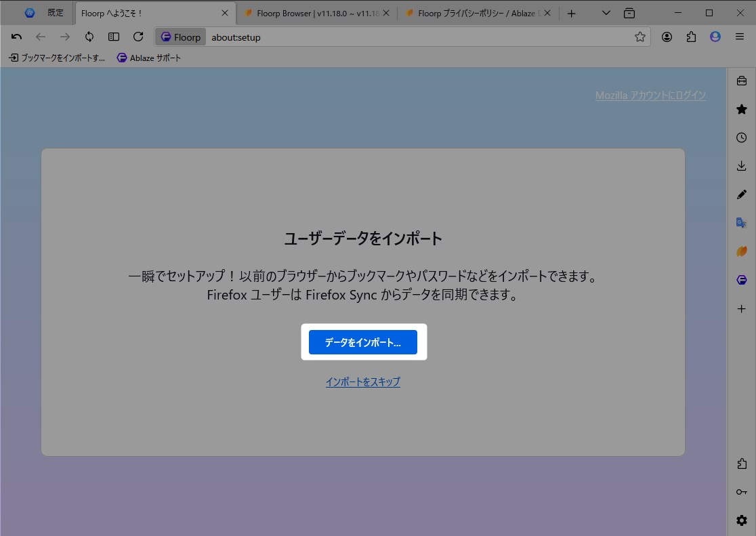Screen dimensions: 756x536
Task: Open the history sidebar panel
Action: 741,138
